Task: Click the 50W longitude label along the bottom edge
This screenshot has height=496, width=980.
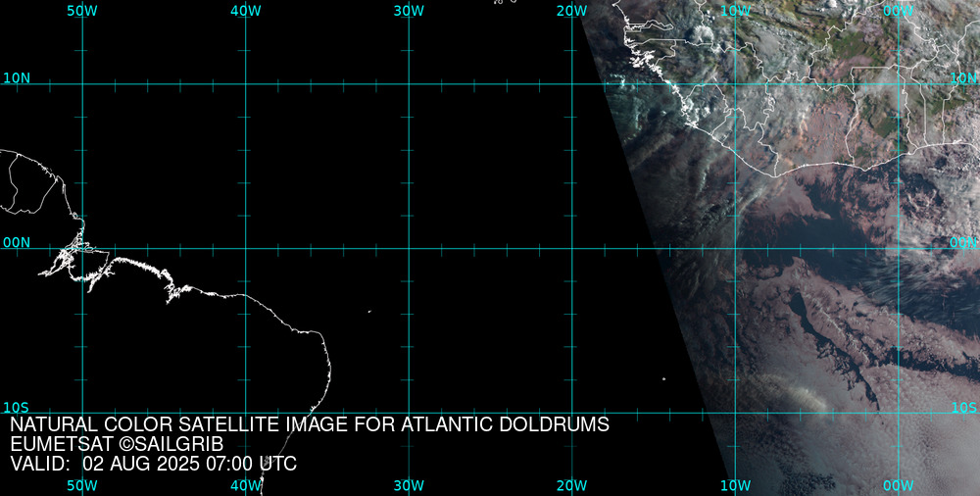Action: 82,485
